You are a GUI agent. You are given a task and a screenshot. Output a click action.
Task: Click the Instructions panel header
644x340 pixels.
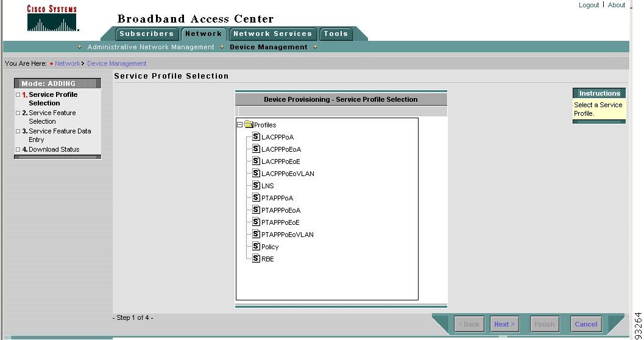point(600,93)
